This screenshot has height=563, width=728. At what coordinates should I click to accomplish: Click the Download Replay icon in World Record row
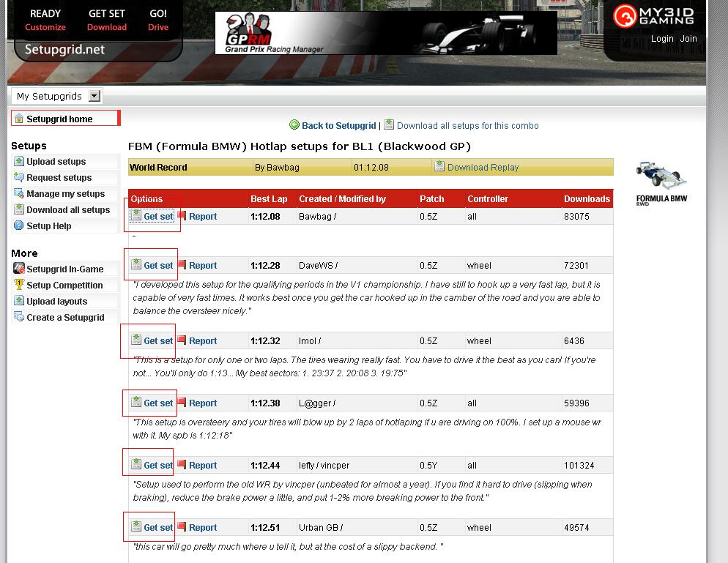click(439, 165)
